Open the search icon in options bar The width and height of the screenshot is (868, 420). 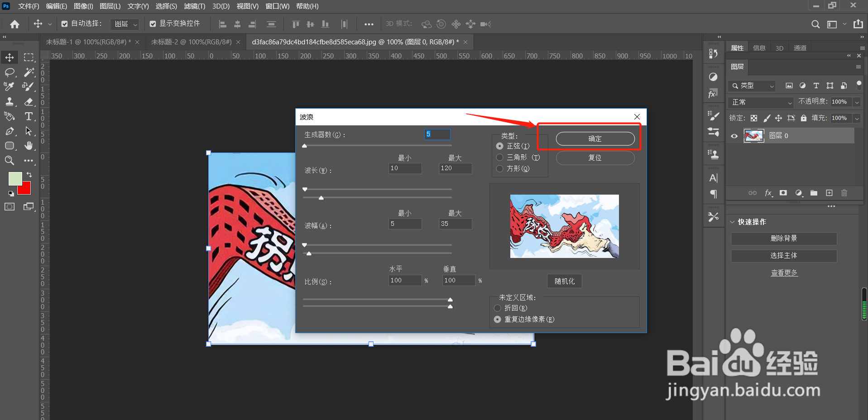tap(815, 24)
